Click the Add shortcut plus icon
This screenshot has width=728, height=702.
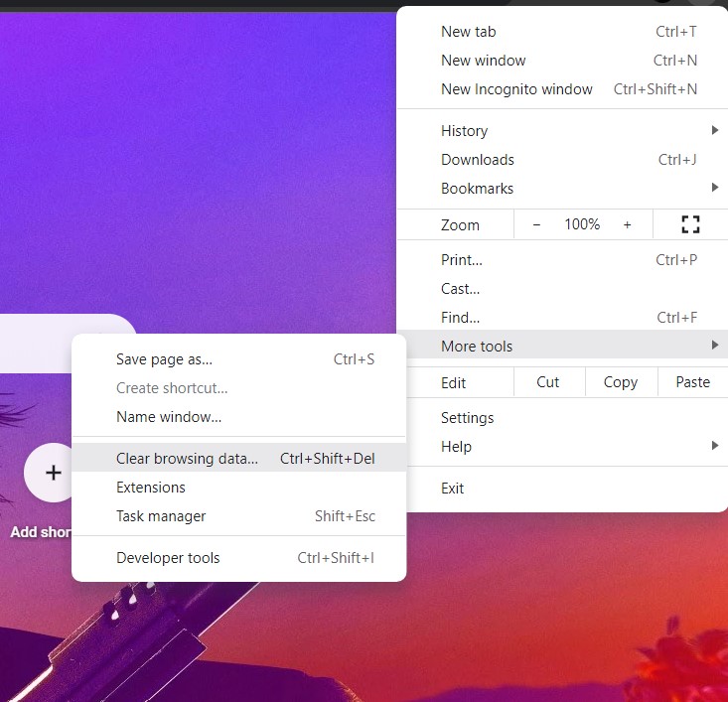click(x=54, y=473)
